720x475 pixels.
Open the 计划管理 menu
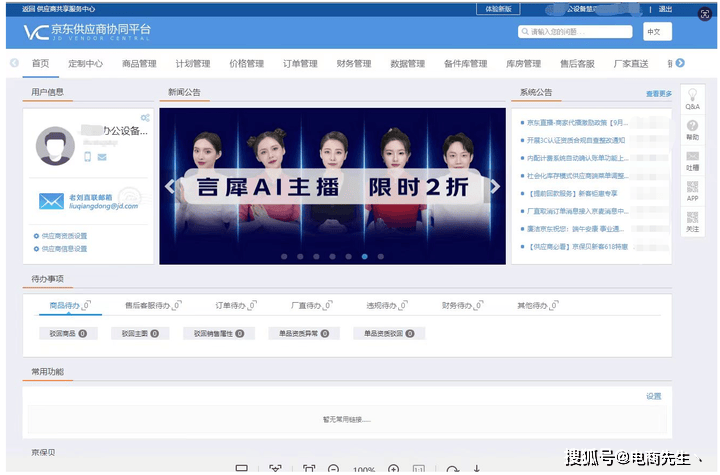click(193, 63)
